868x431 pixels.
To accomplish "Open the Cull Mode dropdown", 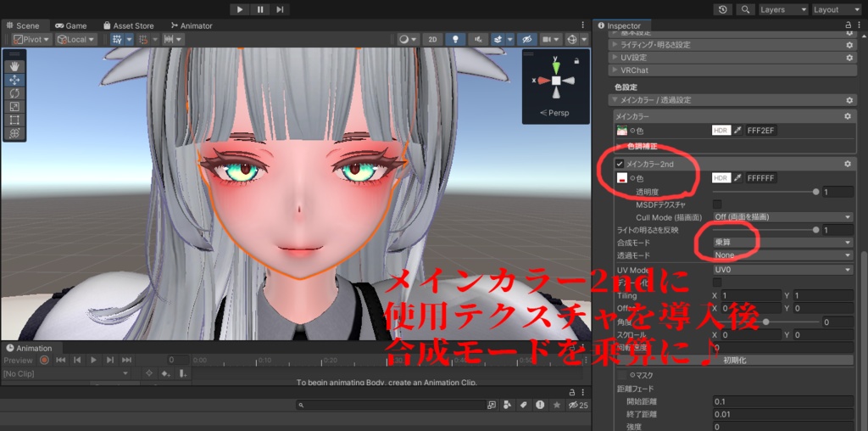I will [x=782, y=216].
